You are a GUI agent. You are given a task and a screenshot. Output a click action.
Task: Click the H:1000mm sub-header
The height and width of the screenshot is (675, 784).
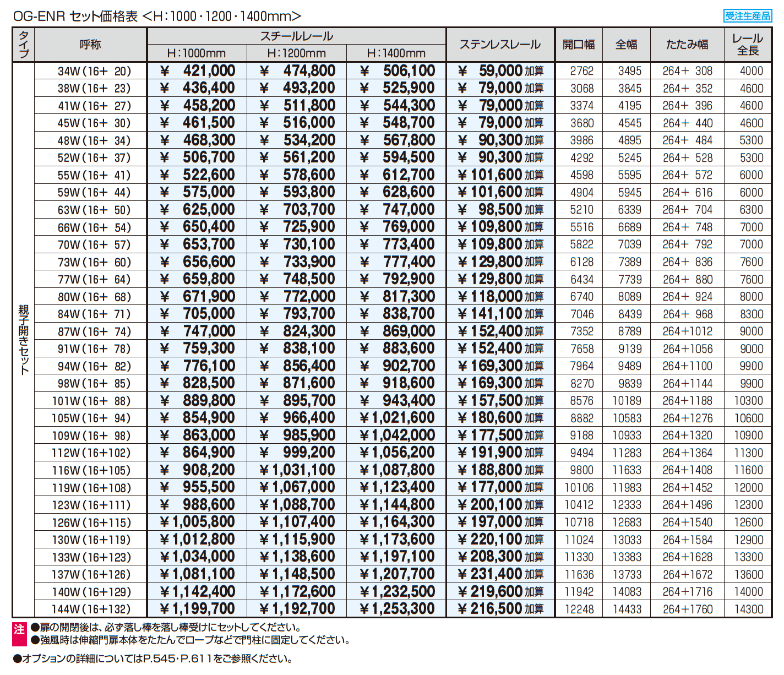tap(197, 53)
